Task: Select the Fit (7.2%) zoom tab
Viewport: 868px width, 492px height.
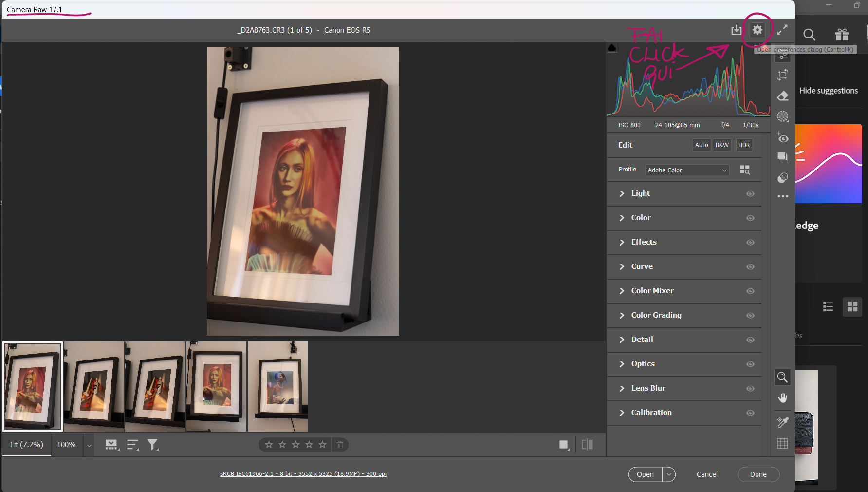Action: click(27, 445)
